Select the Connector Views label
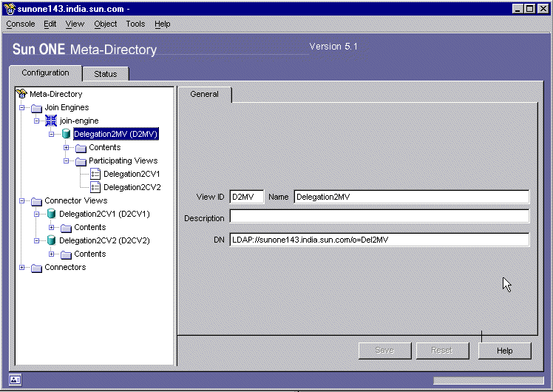The image size is (553, 392). click(76, 200)
